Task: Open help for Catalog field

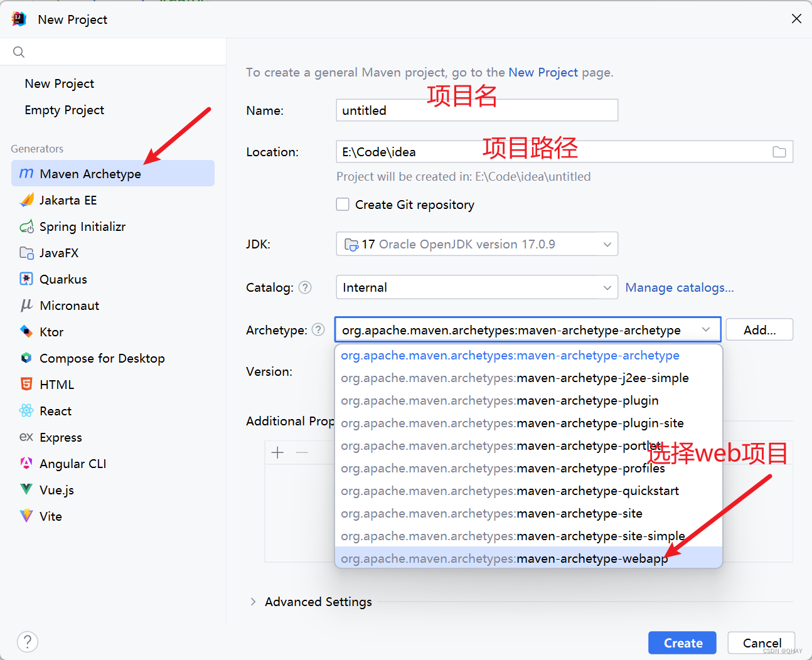Action: (305, 287)
